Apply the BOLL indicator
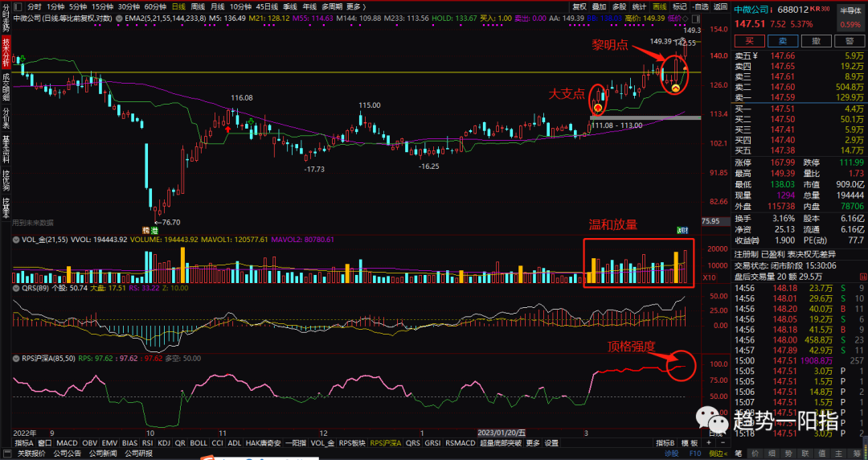Viewport: 868px width, 460px height. click(199, 443)
